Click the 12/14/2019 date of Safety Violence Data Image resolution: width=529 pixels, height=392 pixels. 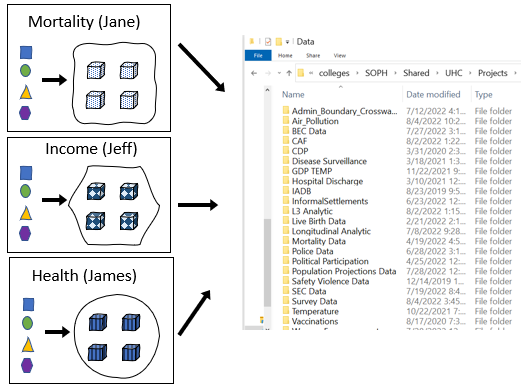click(x=435, y=281)
